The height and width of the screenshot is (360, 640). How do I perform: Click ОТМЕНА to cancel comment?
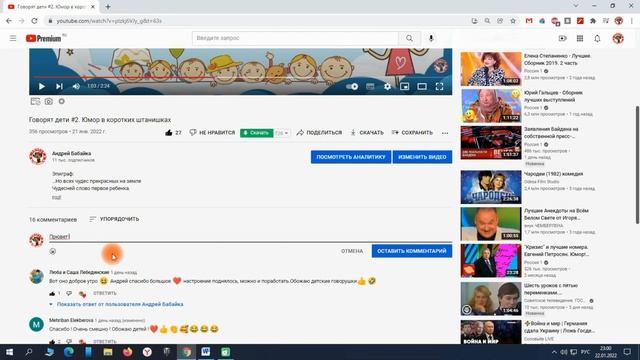tap(352, 251)
